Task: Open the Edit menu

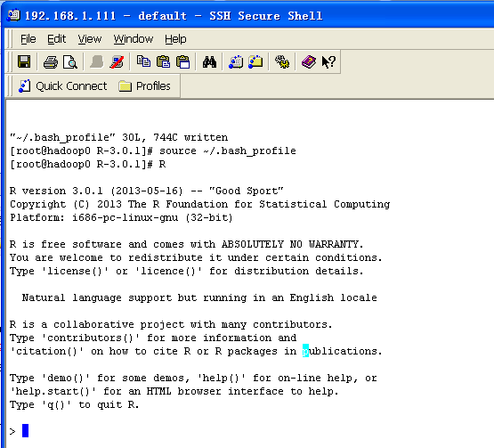Action: click(x=56, y=39)
